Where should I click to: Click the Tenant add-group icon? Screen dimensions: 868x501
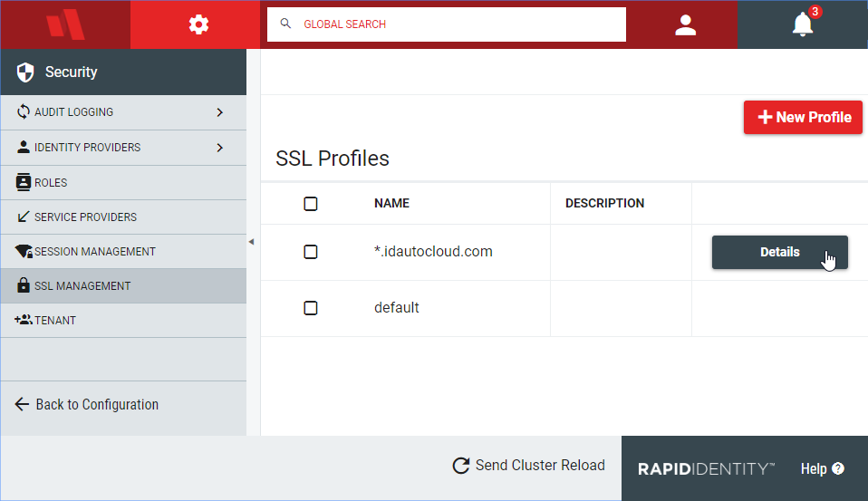24,320
